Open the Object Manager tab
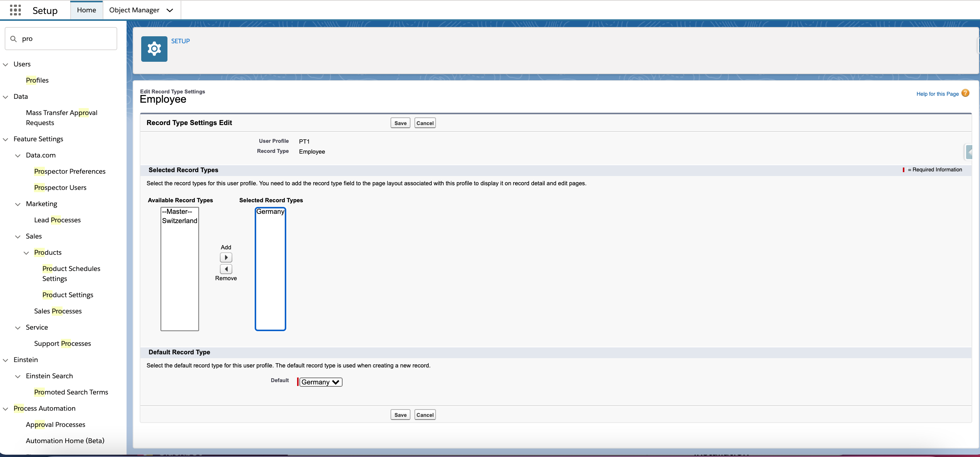Viewport: 980px width, 457px height. [134, 10]
